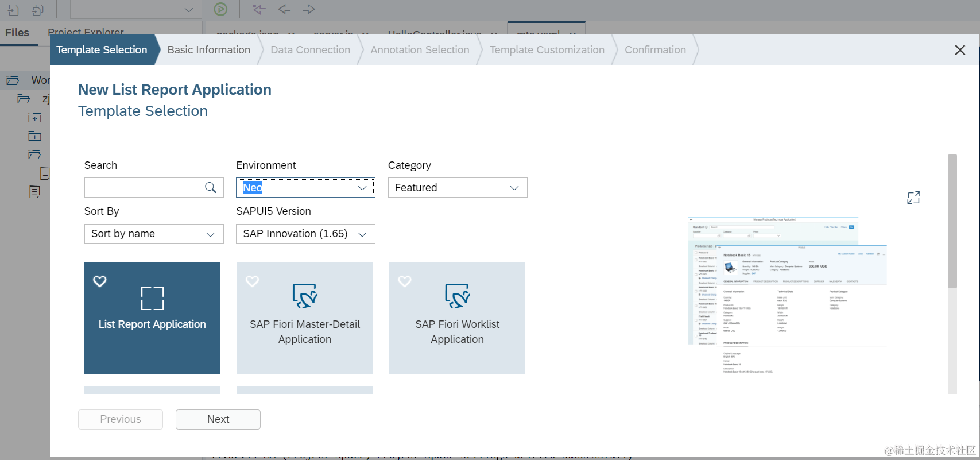This screenshot has width=980, height=460.
Task: Go to Template Customization wizard step
Action: (x=547, y=50)
